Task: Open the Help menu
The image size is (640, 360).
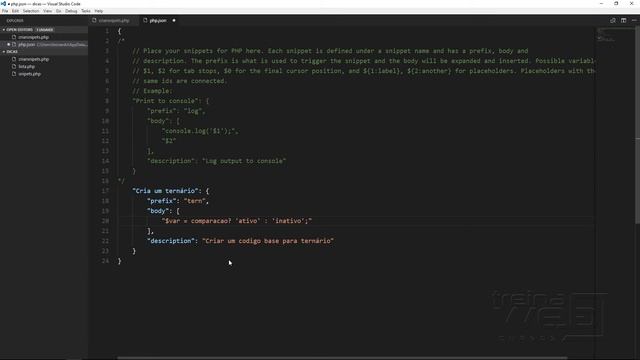Action: click(99, 11)
